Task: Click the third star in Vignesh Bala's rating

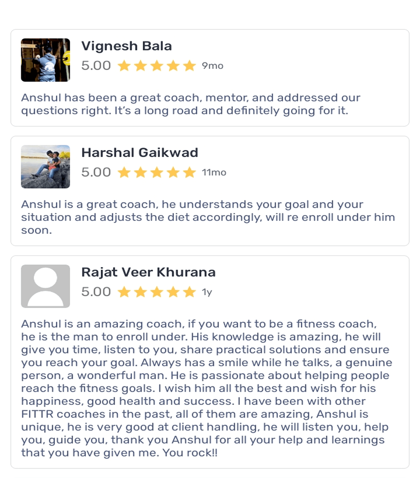Action: [x=157, y=66]
